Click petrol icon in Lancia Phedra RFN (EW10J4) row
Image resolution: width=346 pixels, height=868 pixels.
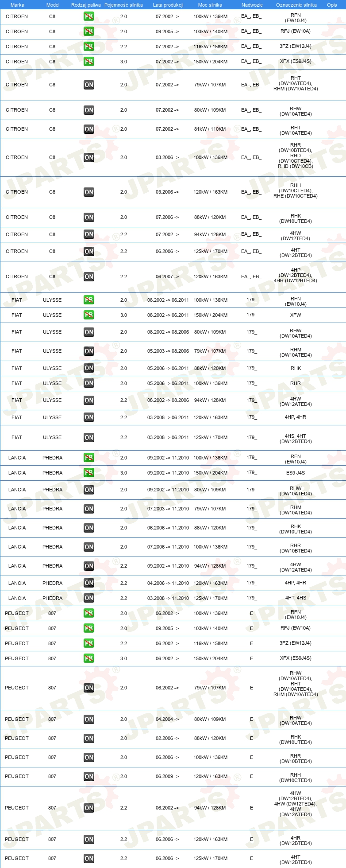(x=89, y=458)
